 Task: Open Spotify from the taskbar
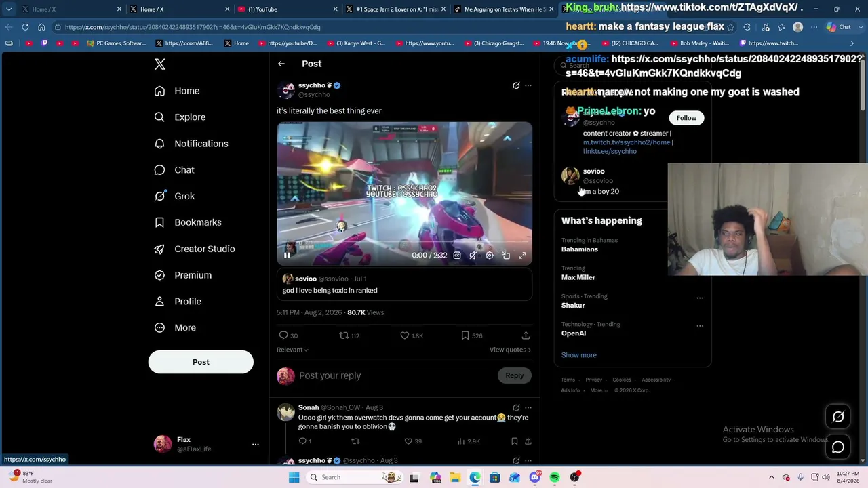[555, 477]
